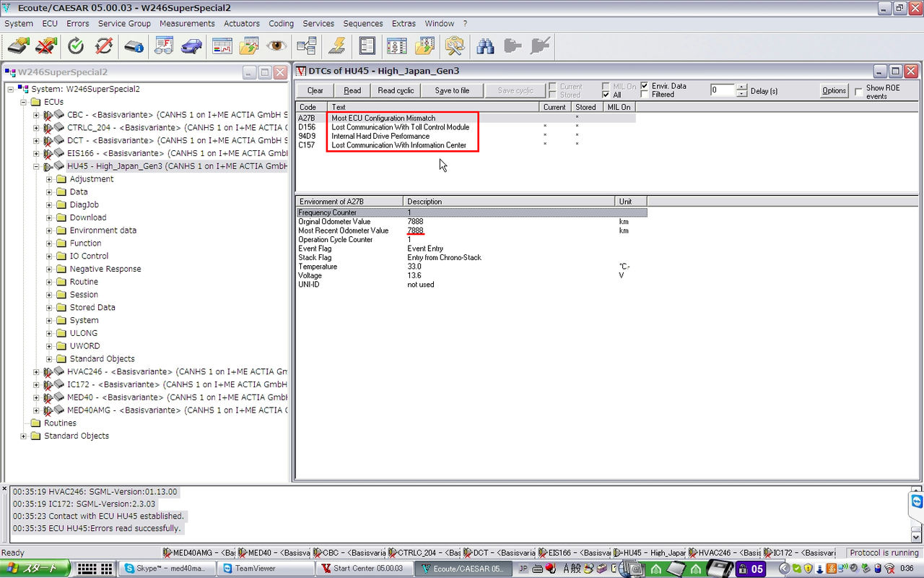Click the Read cyclic button
This screenshot has width=924, height=578.
[395, 90]
